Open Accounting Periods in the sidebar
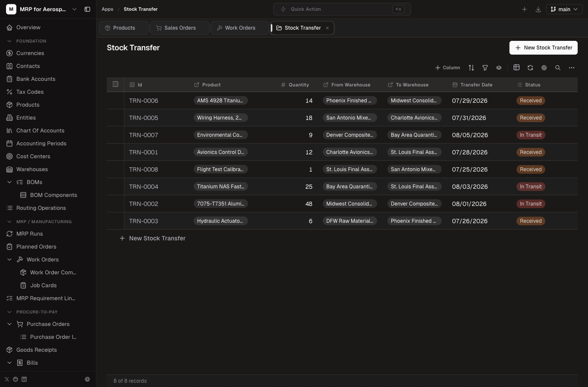 [x=48, y=144]
